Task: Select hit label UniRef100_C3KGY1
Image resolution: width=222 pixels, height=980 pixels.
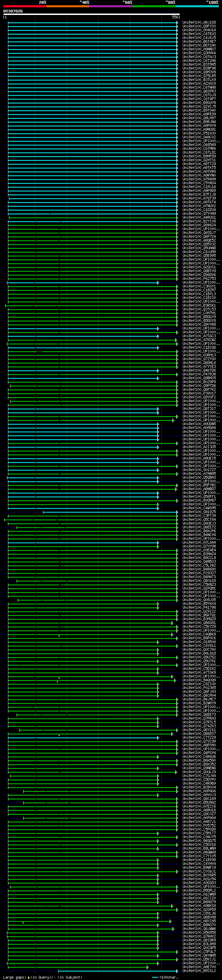Action: point(199,286)
